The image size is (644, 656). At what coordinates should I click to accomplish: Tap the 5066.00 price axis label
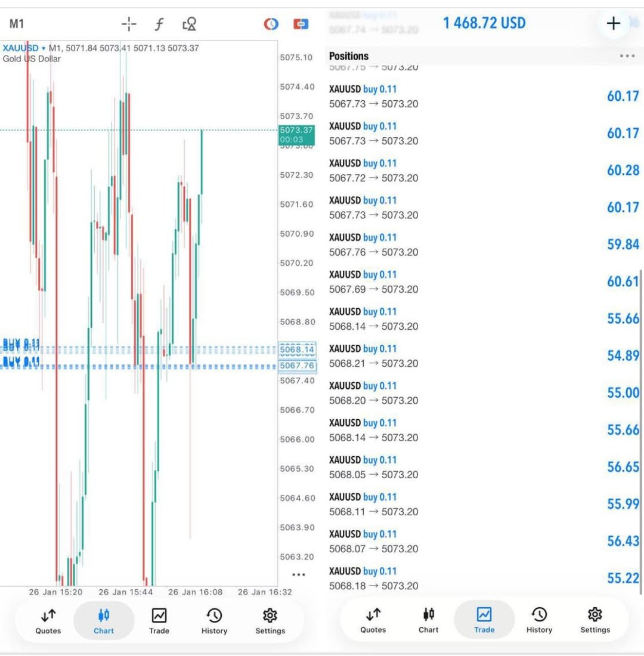[297, 440]
